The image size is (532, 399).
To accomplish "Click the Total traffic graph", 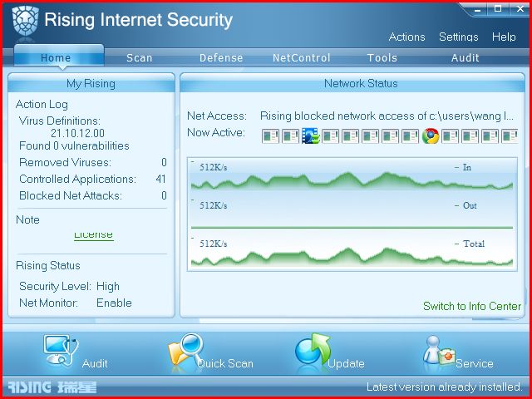I will point(352,251).
